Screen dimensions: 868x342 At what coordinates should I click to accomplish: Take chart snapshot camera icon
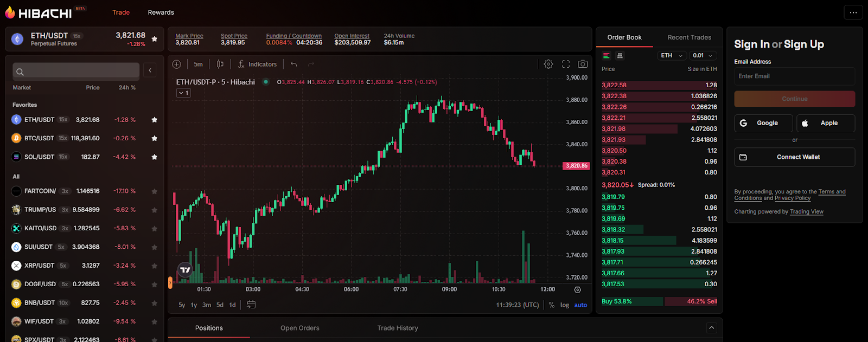(583, 64)
